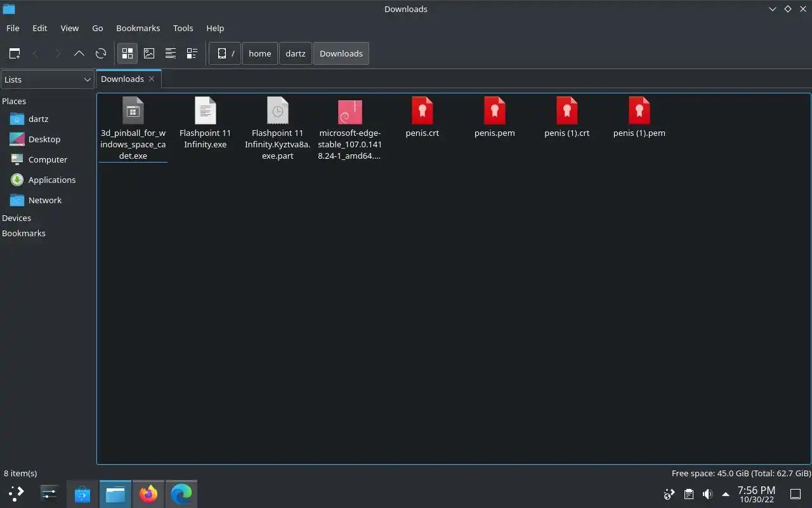Click the tray icon left of clipboard
This screenshot has height=508, width=812.
click(x=669, y=494)
